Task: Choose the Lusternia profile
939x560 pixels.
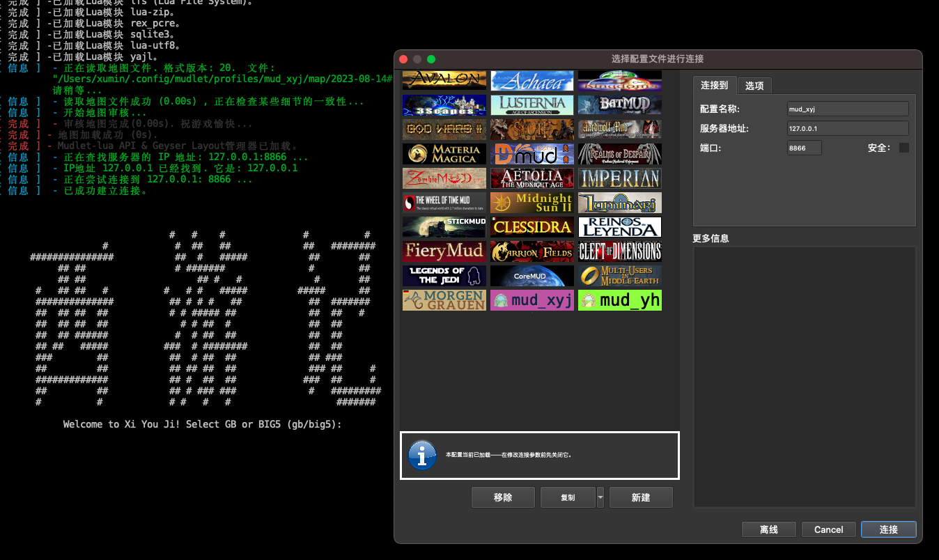Action: 532,105
